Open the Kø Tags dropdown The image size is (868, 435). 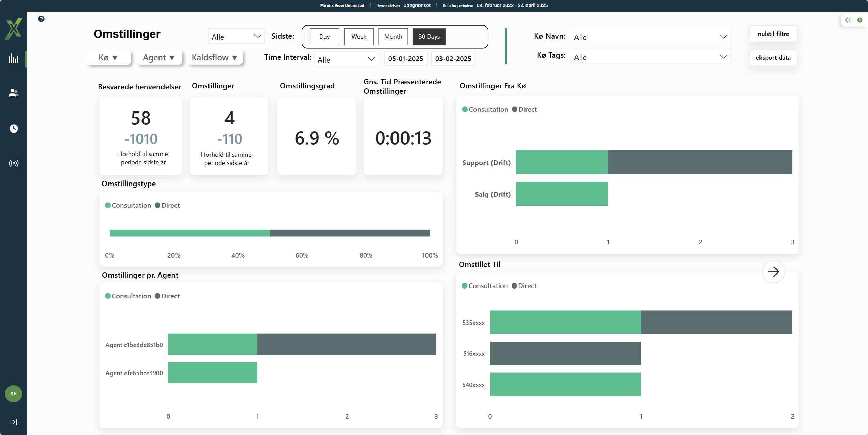pyautogui.click(x=650, y=57)
